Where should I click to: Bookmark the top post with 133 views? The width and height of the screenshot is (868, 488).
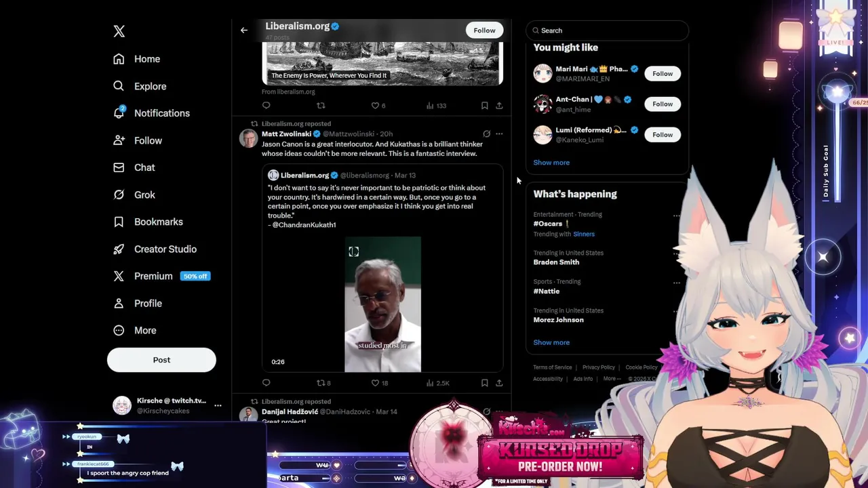point(484,106)
